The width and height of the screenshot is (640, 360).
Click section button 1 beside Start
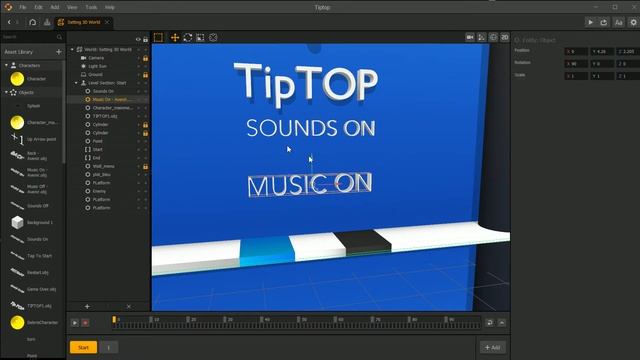(x=109, y=347)
